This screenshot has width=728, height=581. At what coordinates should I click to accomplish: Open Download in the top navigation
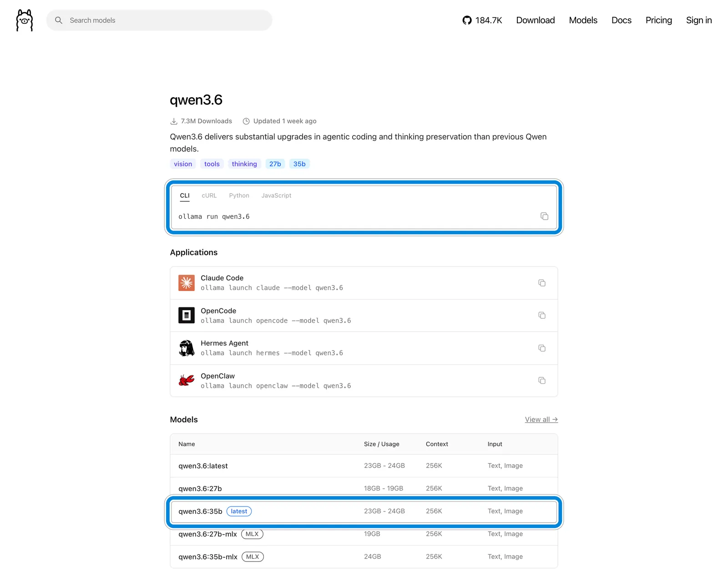pyautogui.click(x=536, y=20)
